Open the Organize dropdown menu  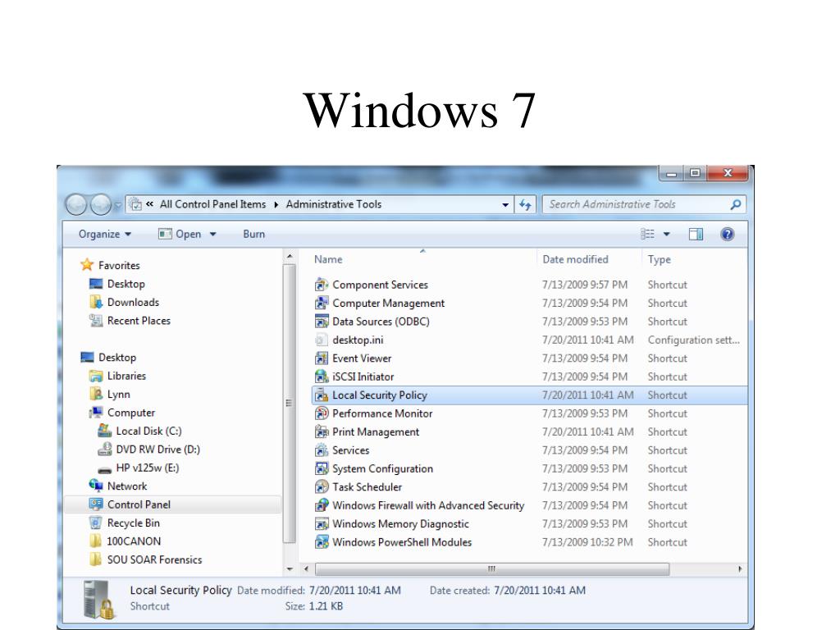104,234
